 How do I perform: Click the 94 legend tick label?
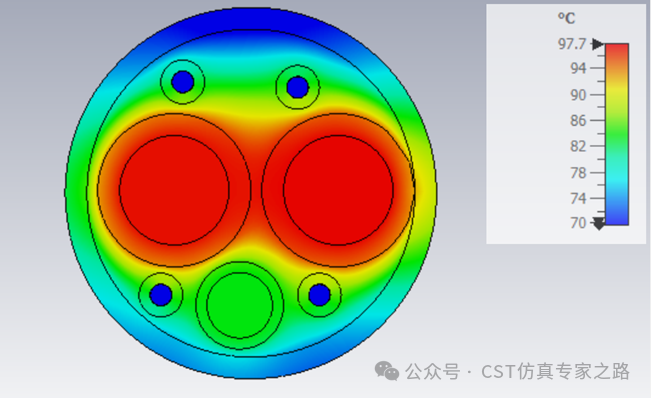pos(578,68)
